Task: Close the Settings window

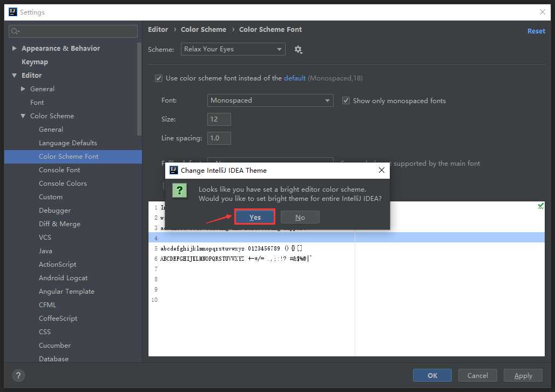Action: coord(542,12)
